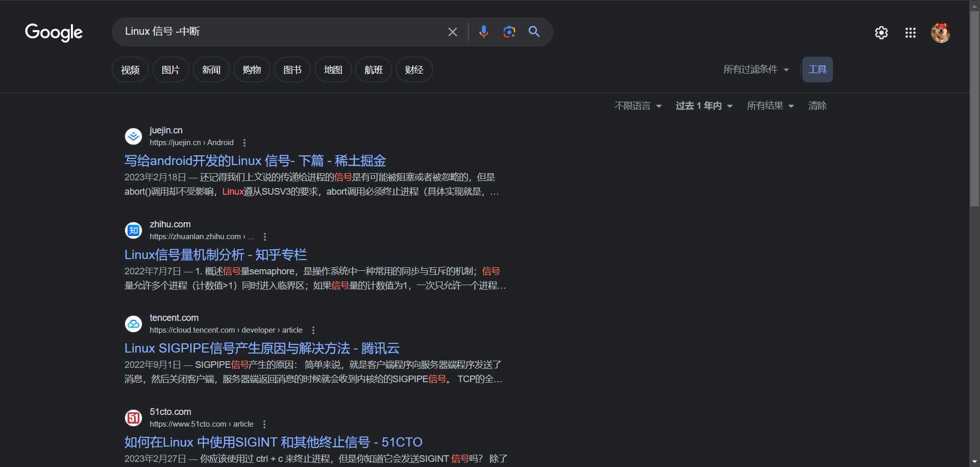Viewport: 980px width, 467px height.
Task: Click the zhihu.com site name
Action: [170, 224]
